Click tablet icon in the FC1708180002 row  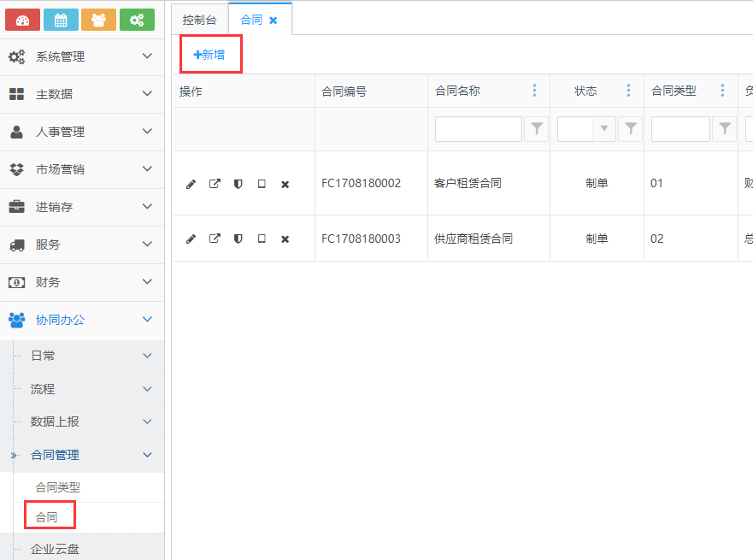(x=262, y=184)
